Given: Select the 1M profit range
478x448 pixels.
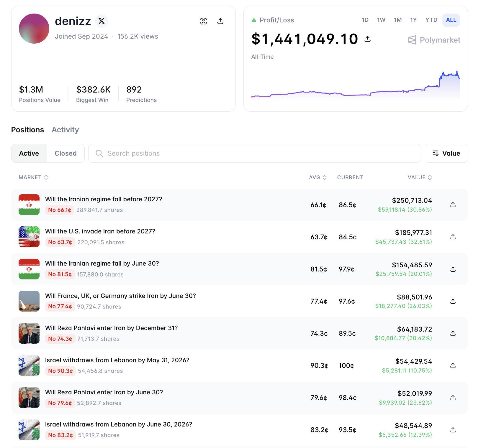Looking at the screenshot, I should pos(397,20).
